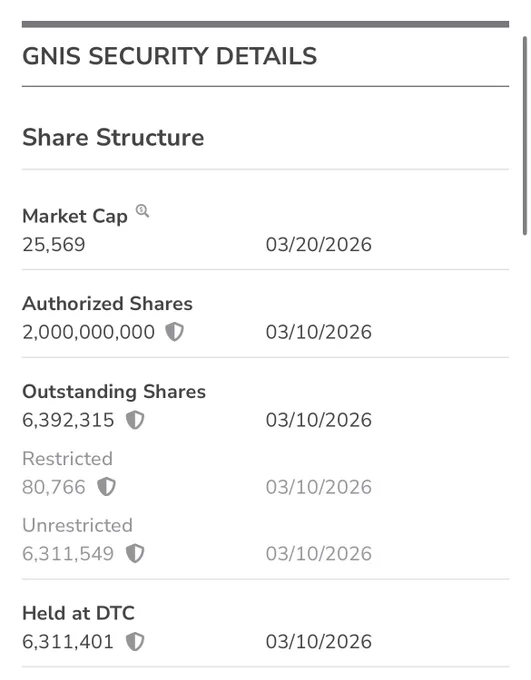Click the Market Cap magnifier info icon

[x=142, y=211]
